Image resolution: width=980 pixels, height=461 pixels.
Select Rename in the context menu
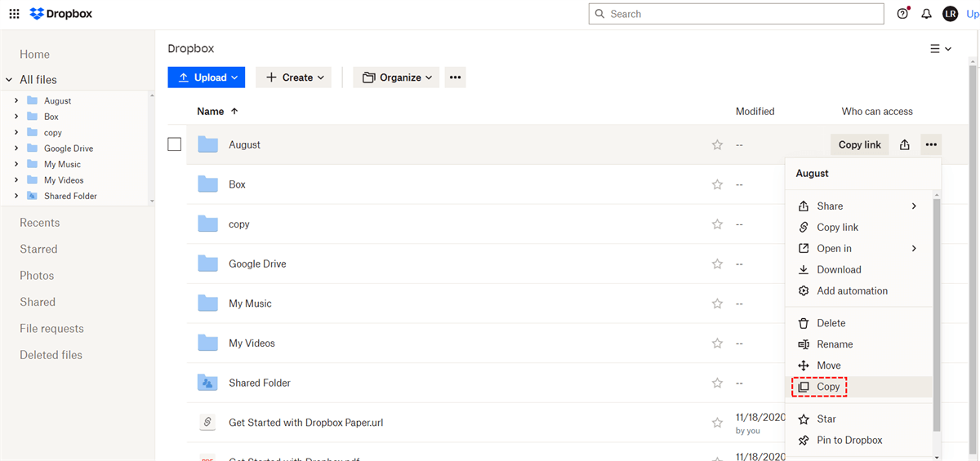835,344
